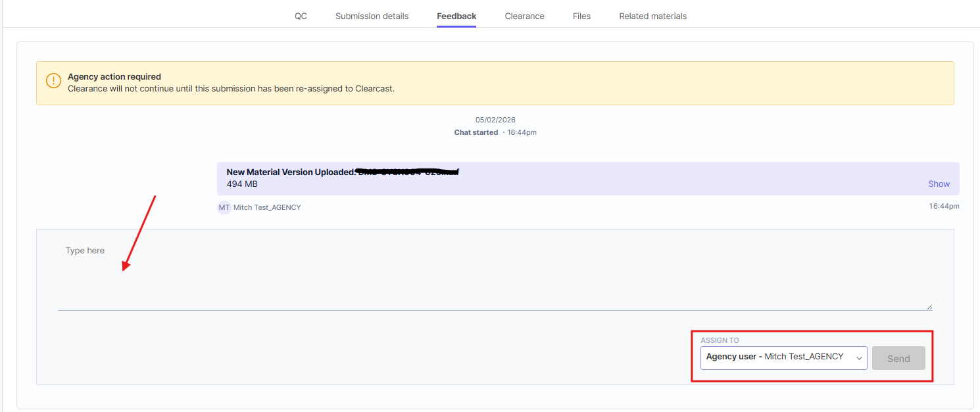Select the Feedback tab
Viewport: 980px width, 412px height.
coord(456,16)
